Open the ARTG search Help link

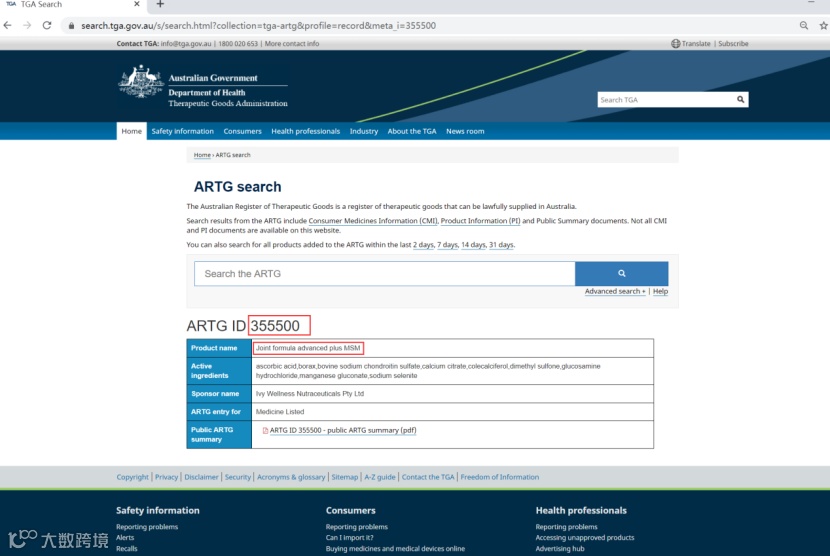[x=660, y=291]
